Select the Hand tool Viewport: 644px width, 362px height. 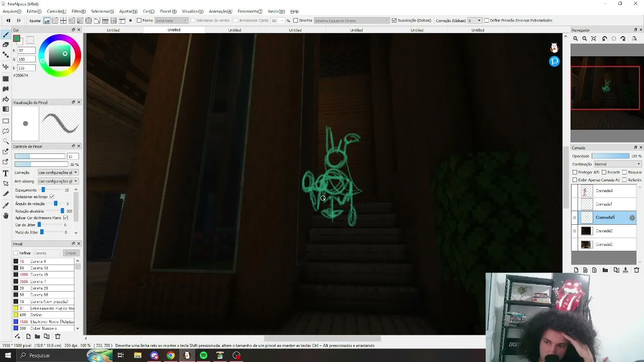click(x=6, y=216)
